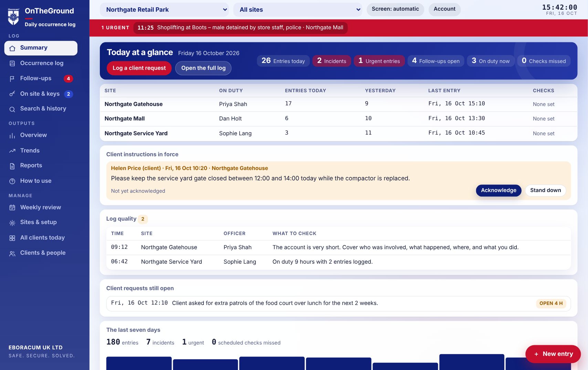The height and width of the screenshot is (370, 588).
Task: Open the Occurrence log menu item
Action: pos(41,63)
